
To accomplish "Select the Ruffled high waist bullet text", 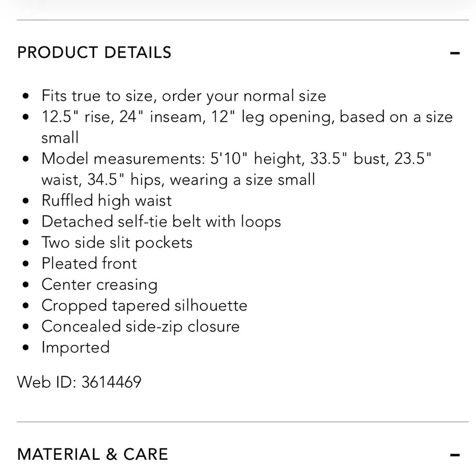I will point(107,200).
